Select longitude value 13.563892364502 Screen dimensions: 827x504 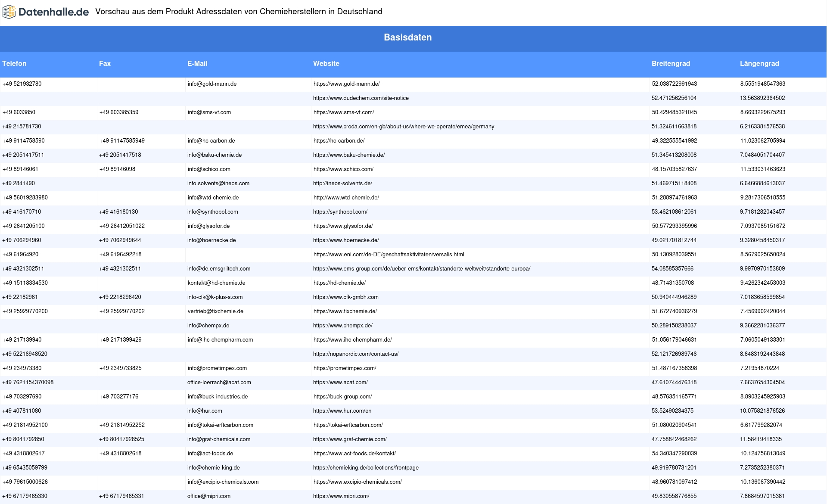pos(762,98)
